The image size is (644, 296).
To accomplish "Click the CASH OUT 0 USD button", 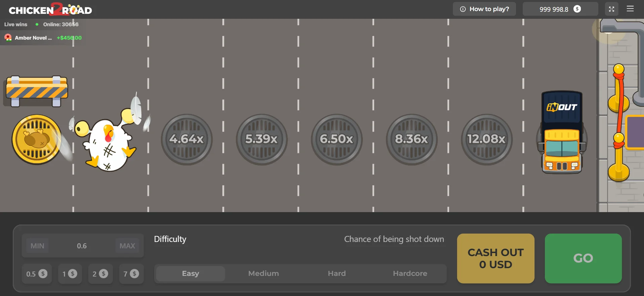I will tap(496, 258).
